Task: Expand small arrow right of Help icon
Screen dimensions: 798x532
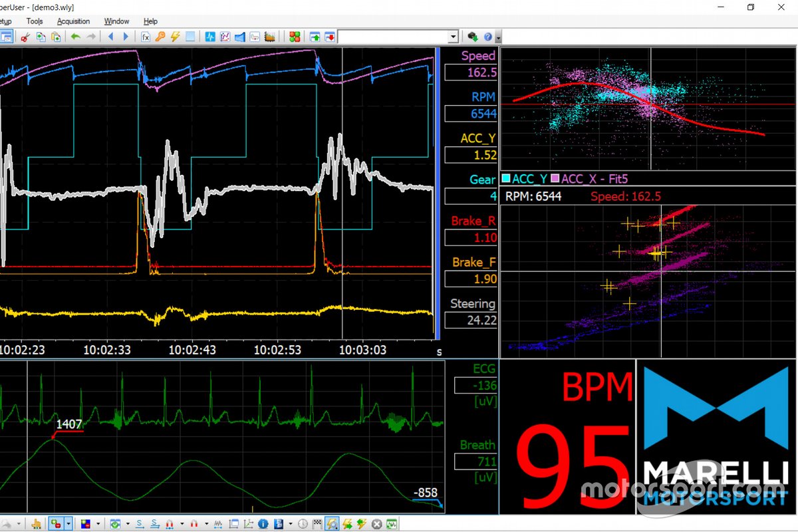Action: (498, 37)
